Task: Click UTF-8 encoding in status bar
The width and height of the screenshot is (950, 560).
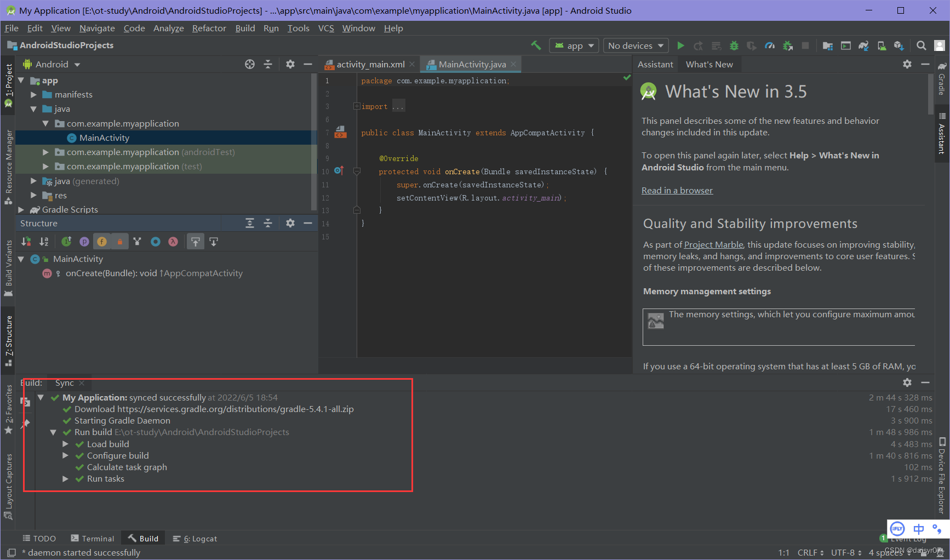Action: click(x=846, y=552)
